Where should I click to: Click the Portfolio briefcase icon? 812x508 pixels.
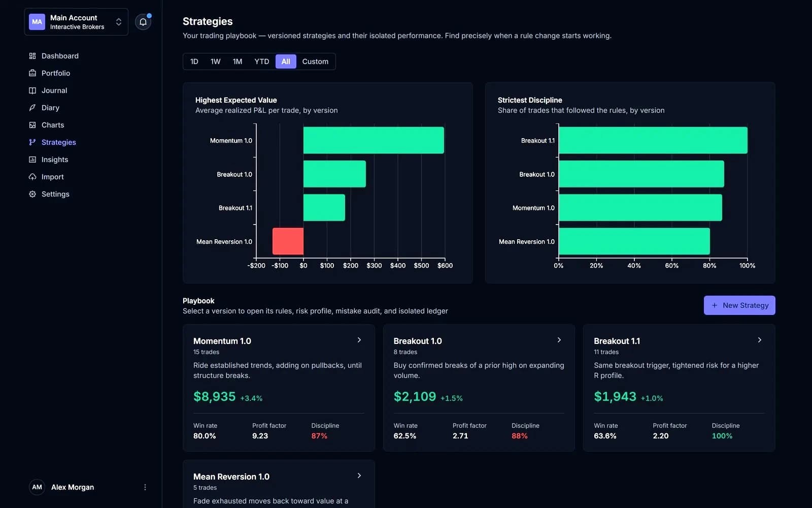[x=32, y=73]
